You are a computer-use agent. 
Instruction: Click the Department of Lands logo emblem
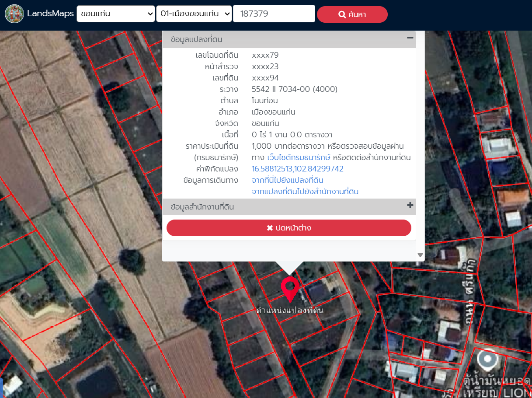tap(14, 14)
